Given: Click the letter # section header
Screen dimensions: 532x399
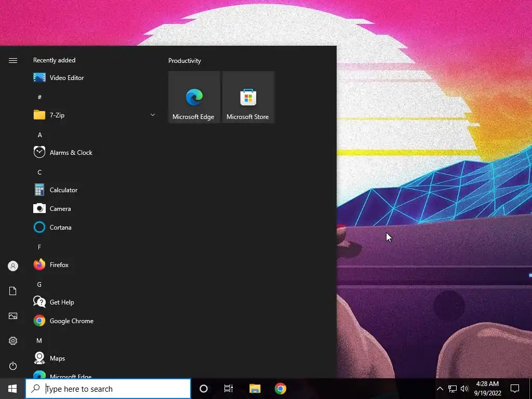Looking at the screenshot, I should coord(39,97).
